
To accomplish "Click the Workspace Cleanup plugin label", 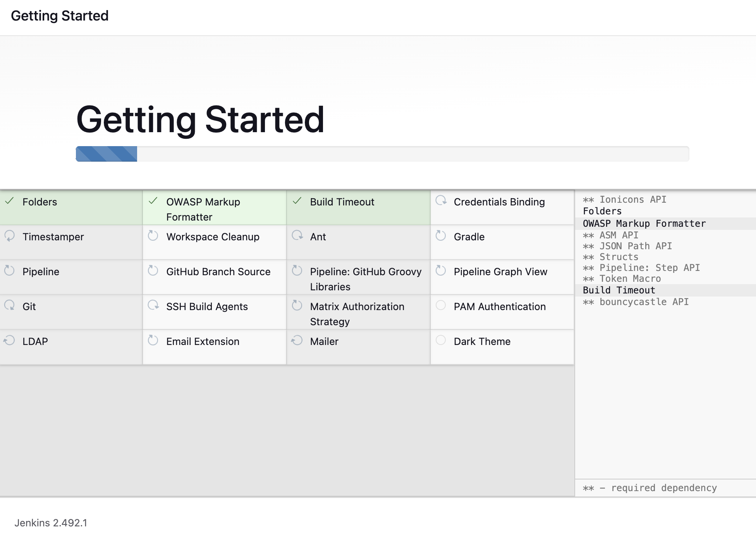I will point(213,237).
